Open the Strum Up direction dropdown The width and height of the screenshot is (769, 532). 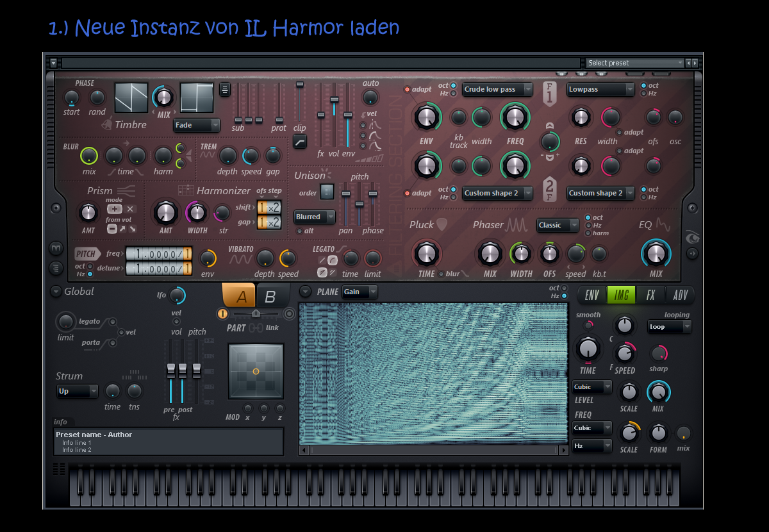[x=78, y=391]
